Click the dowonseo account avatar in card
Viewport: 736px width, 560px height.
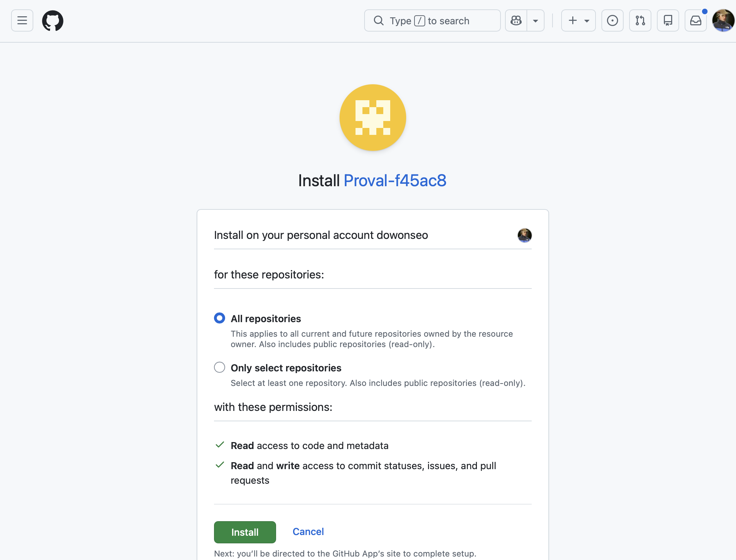[524, 235]
